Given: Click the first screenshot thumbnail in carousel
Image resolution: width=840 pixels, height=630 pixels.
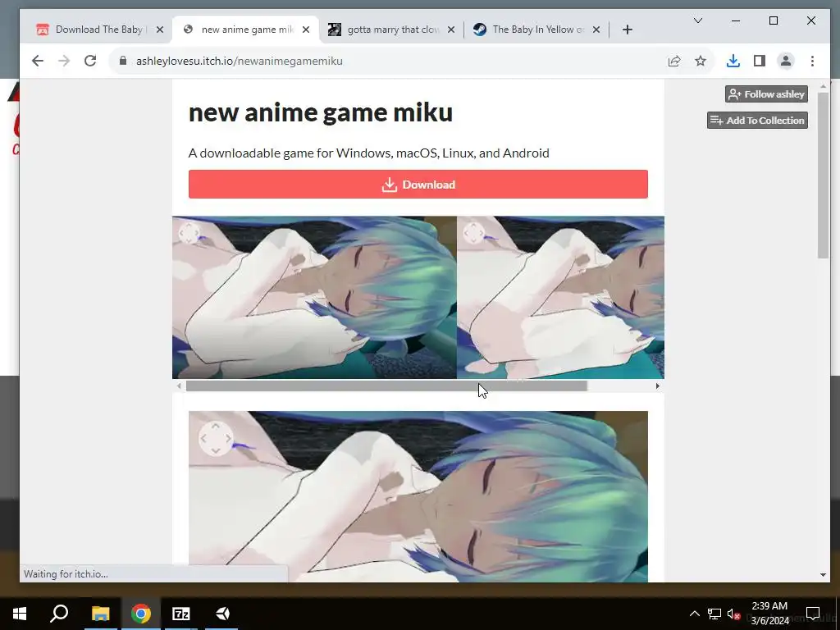Looking at the screenshot, I should coord(314,297).
